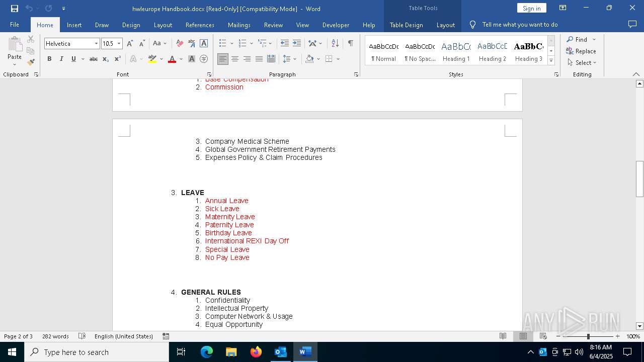644x362 pixels.
Task: Open the Web Layout view icon
Action: coord(543,336)
